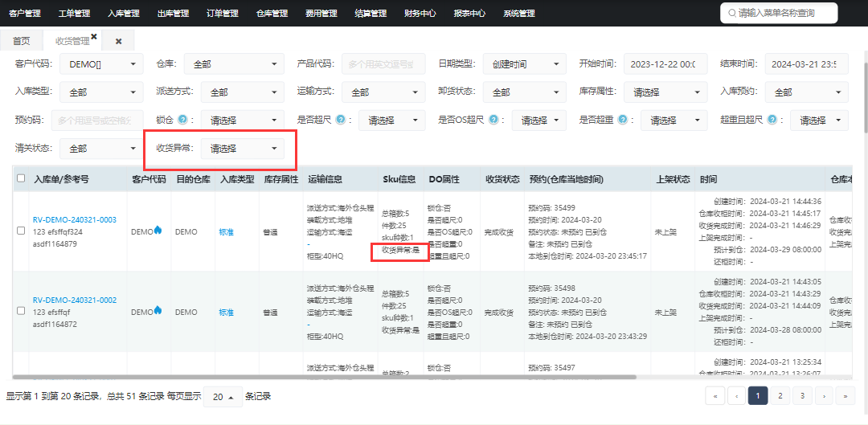Image resolution: width=868 pixels, height=425 pixels.
Task: Click the standalone x tab close-all icon
Action: click(118, 42)
